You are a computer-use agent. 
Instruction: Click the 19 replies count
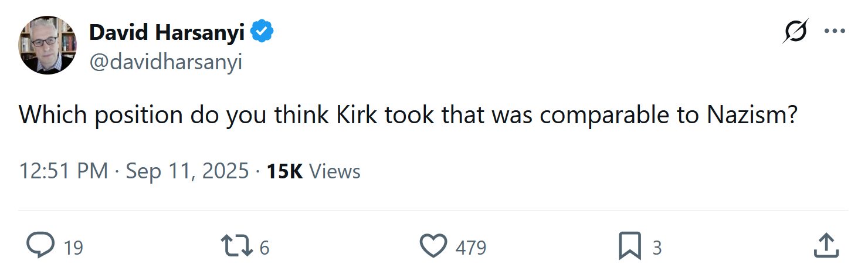click(73, 248)
